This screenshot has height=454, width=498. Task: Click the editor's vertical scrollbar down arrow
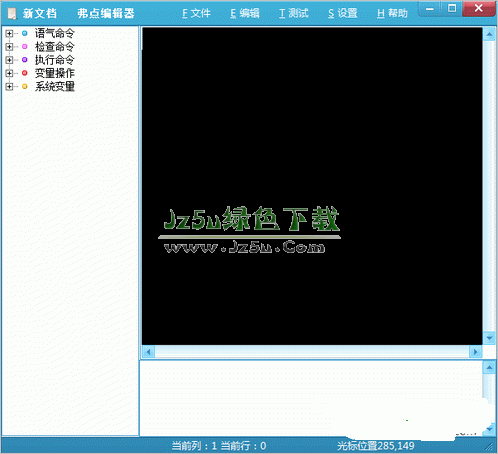489,338
